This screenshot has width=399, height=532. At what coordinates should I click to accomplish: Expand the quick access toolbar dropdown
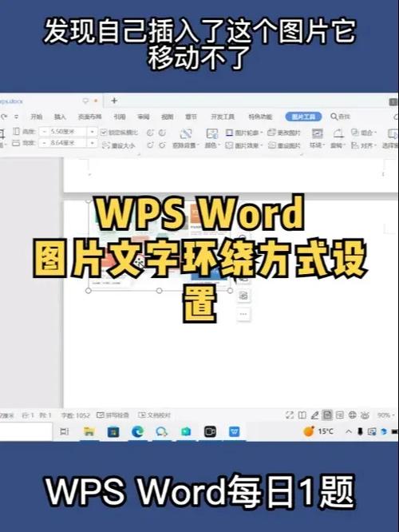click(x=16, y=117)
